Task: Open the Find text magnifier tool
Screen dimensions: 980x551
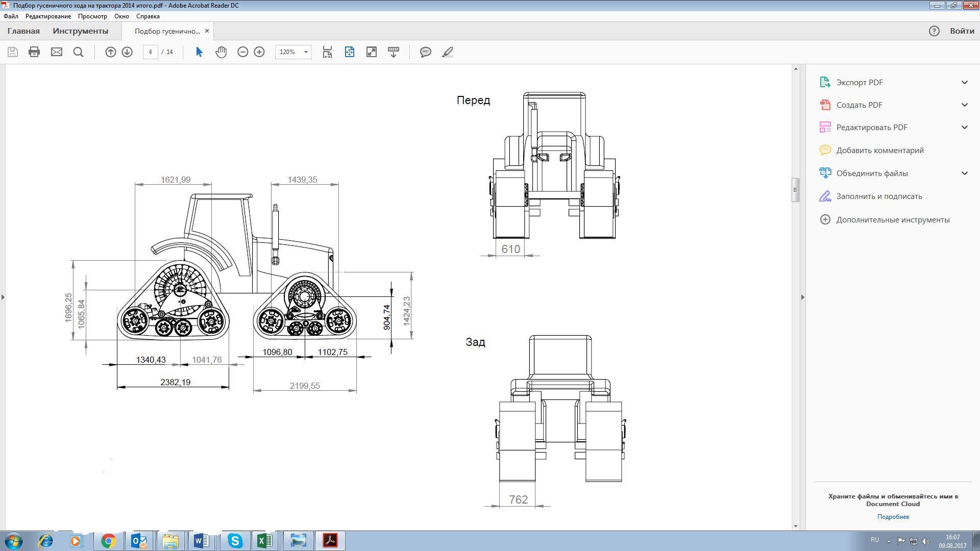Action: [78, 52]
